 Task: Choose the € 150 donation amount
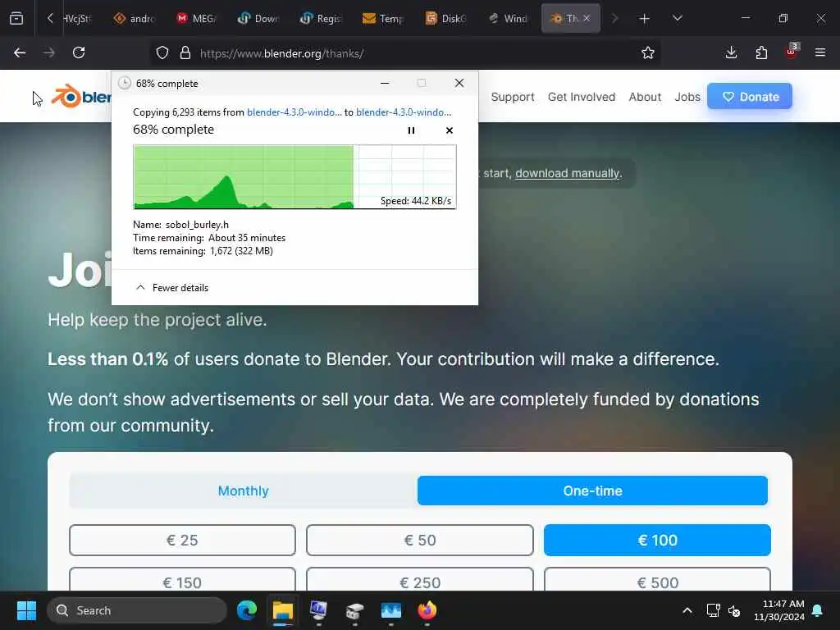point(182,580)
